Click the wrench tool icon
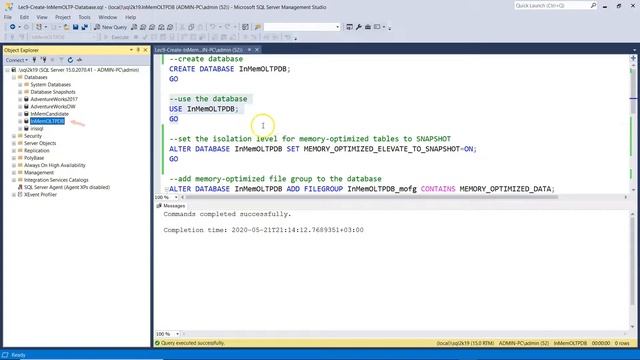This screenshot has width=640, height=360. [x=358, y=27]
